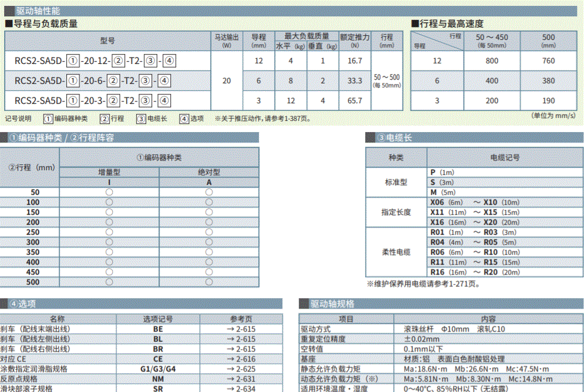Viewport: 584px width, 392px height.
Task: Select max speed value 400
Action: click(x=492, y=81)
